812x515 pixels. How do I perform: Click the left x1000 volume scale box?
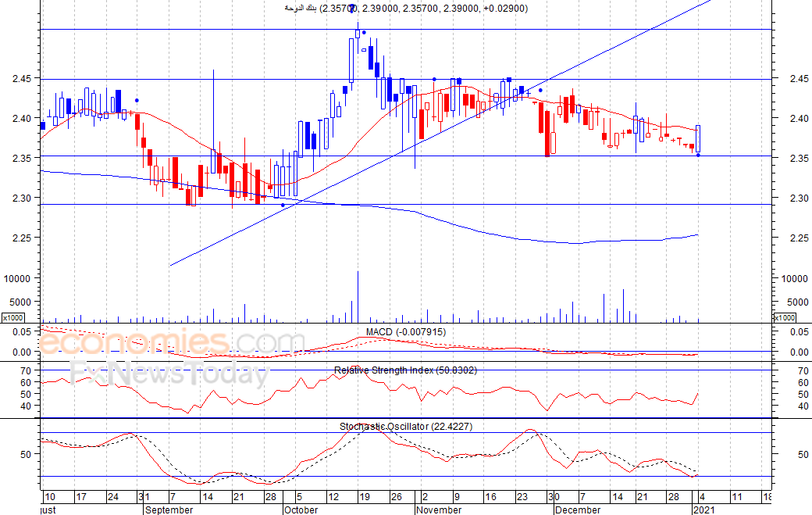pyautogui.click(x=13, y=317)
